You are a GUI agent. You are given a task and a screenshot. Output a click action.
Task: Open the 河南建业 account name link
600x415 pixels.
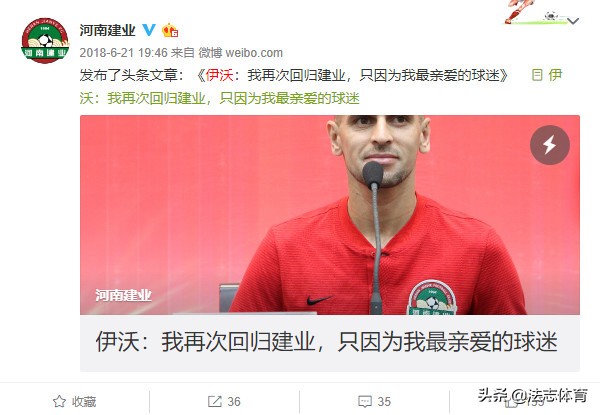point(108,30)
